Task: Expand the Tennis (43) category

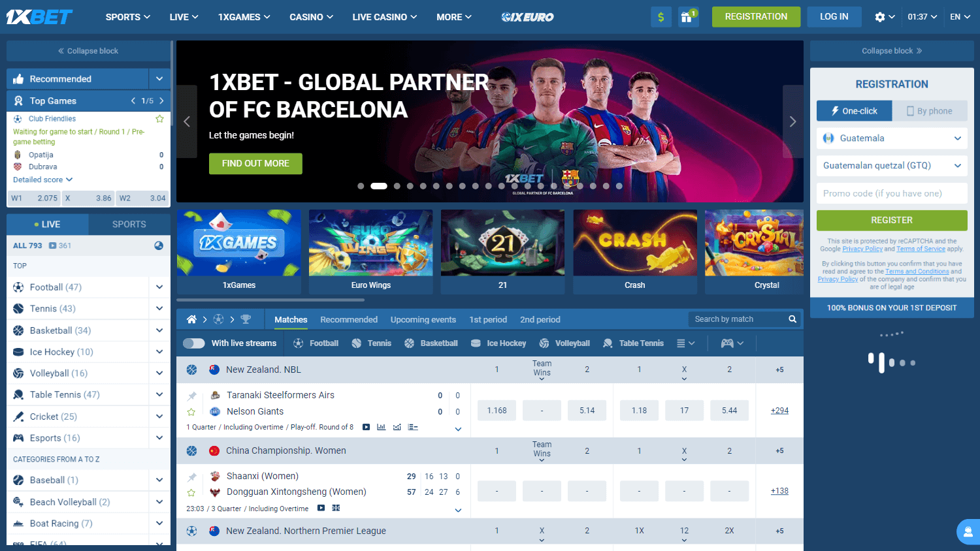Action: [159, 309]
